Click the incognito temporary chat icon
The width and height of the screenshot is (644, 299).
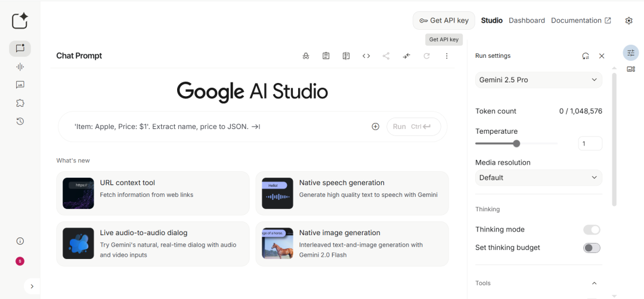pos(305,56)
